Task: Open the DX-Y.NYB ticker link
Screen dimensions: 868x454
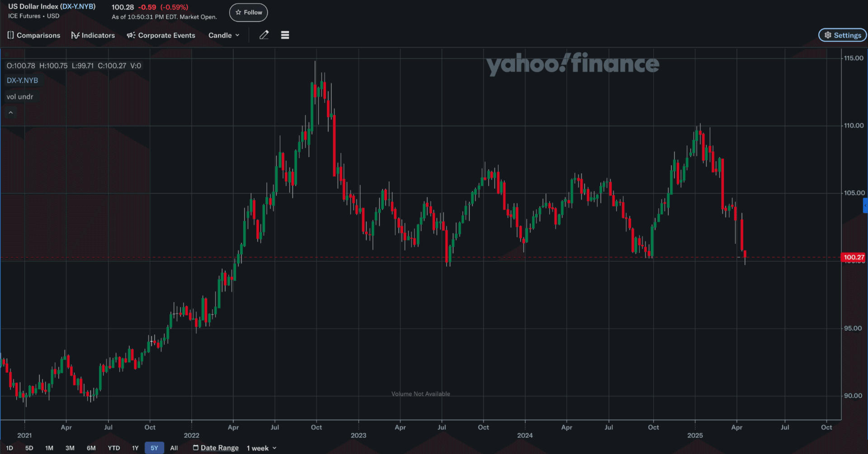Action: [x=77, y=6]
